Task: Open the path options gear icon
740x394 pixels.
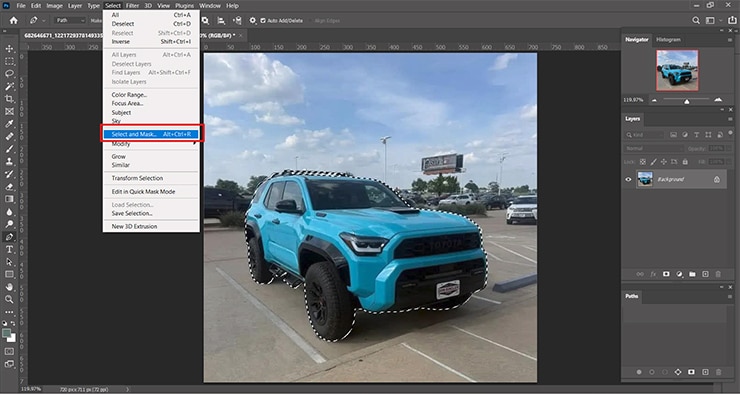Action: point(253,21)
